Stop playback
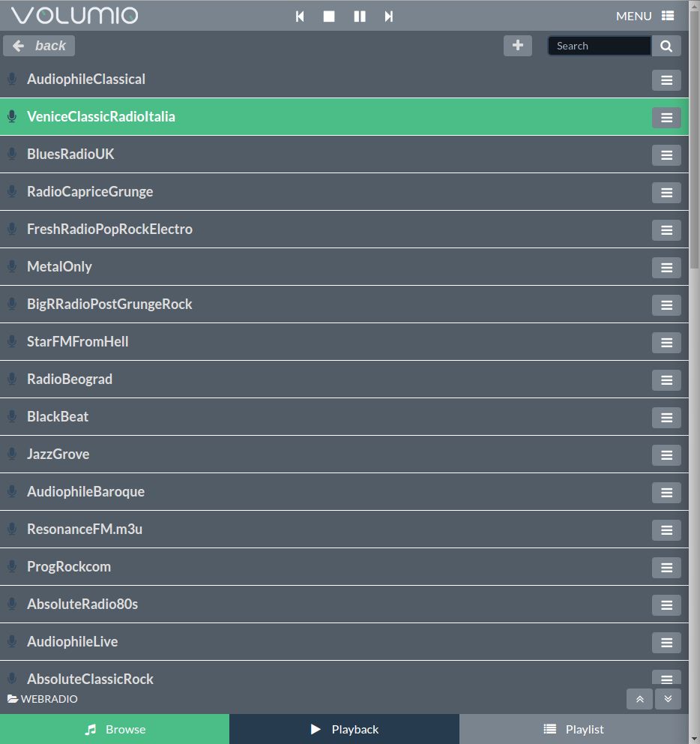 (x=329, y=16)
